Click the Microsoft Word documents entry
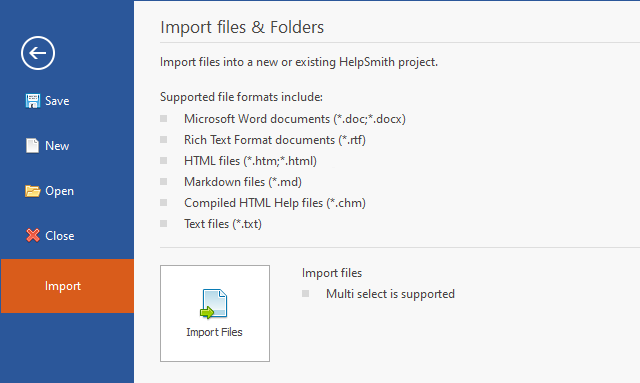The width and height of the screenshot is (640, 383). click(295, 119)
